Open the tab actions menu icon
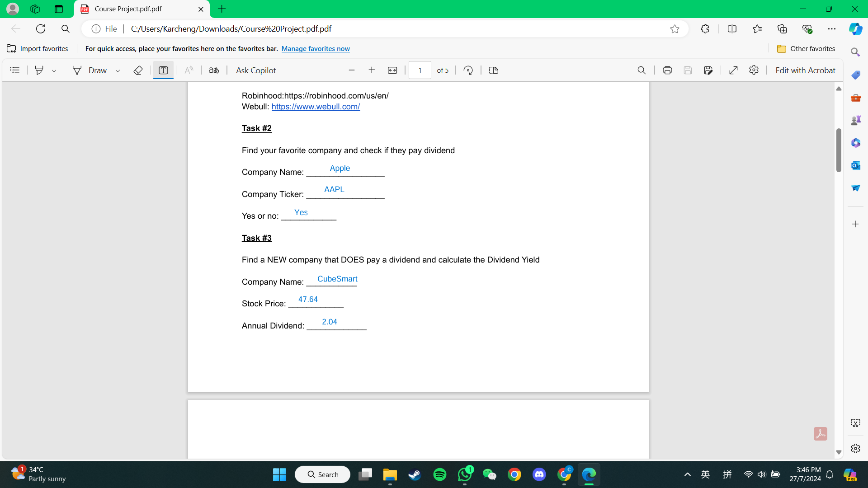Viewport: 868px width, 488px height. coord(59,9)
